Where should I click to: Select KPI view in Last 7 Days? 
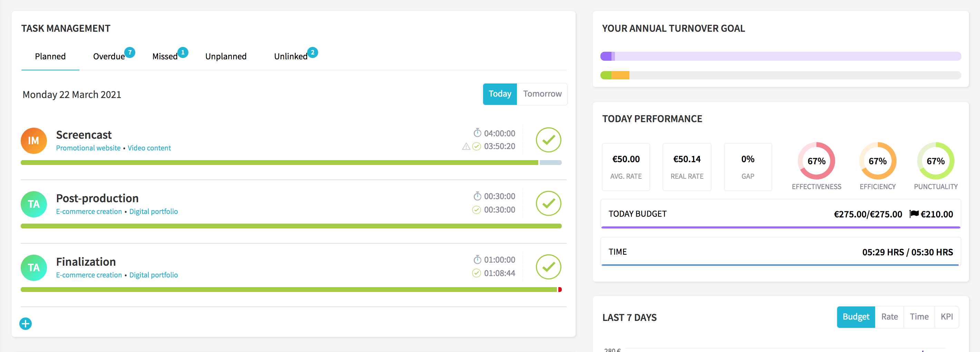pyautogui.click(x=947, y=317)
